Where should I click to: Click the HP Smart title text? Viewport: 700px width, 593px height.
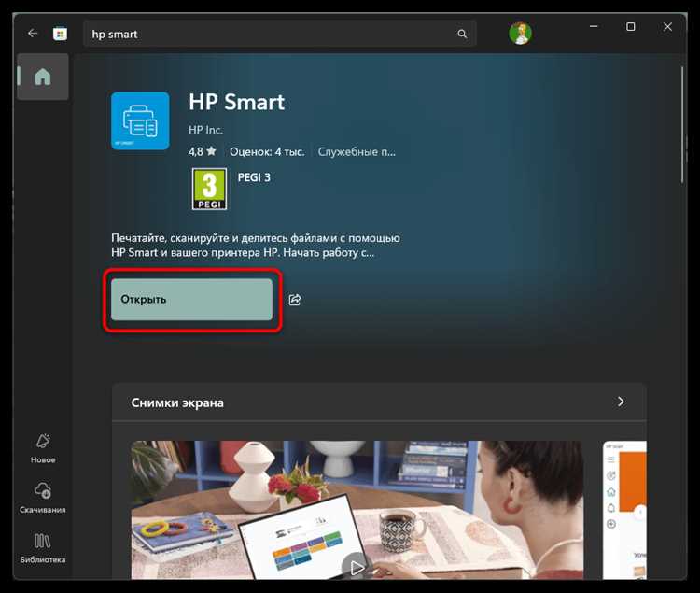(237, 102)
